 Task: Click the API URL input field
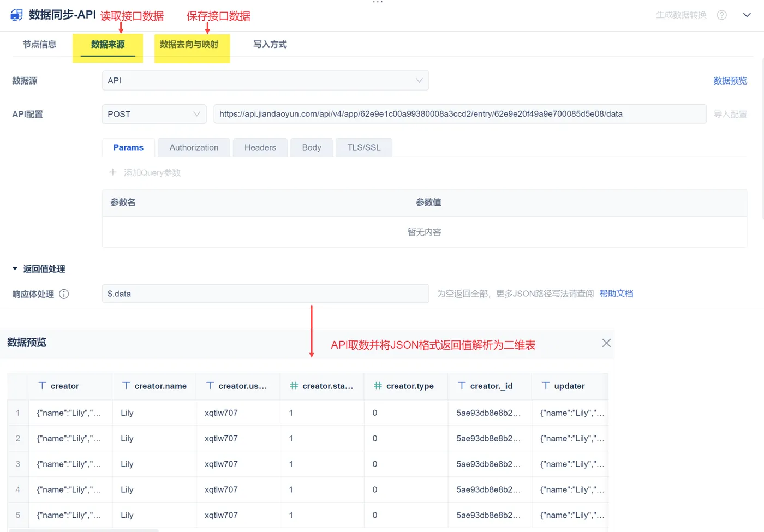tap(460, 114)
